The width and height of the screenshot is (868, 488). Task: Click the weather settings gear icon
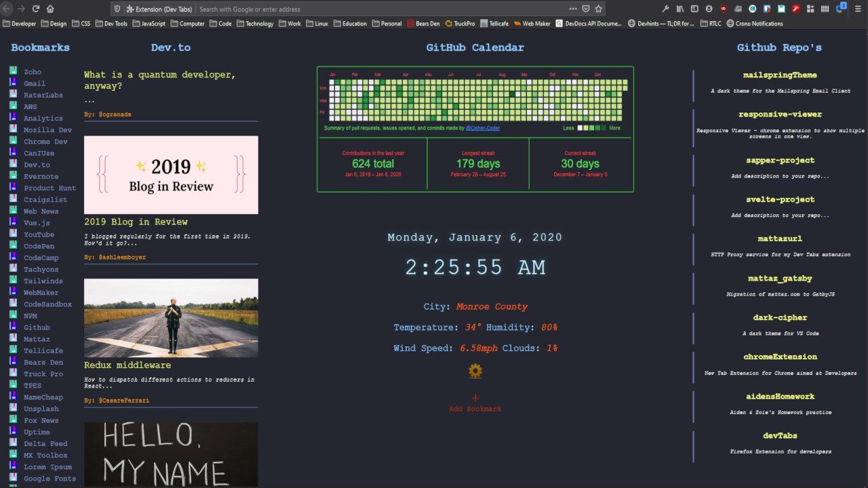tap(475, 371)
